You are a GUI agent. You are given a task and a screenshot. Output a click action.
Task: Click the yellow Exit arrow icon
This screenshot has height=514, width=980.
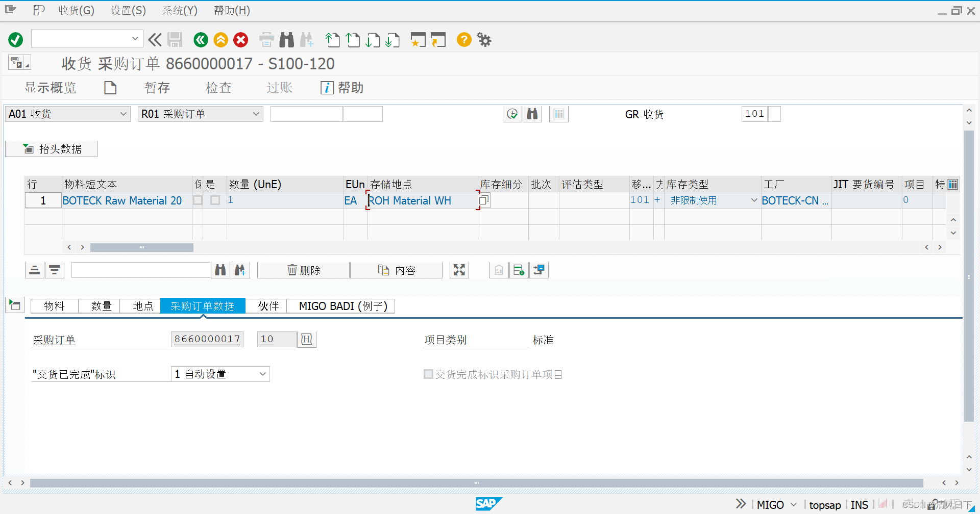pos(221,40)
